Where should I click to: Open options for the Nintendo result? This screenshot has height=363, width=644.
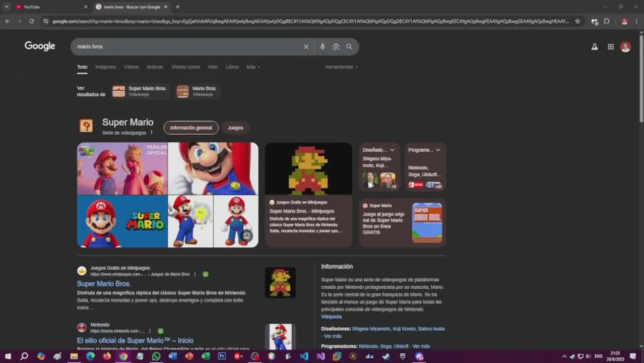tap(150, 331)
